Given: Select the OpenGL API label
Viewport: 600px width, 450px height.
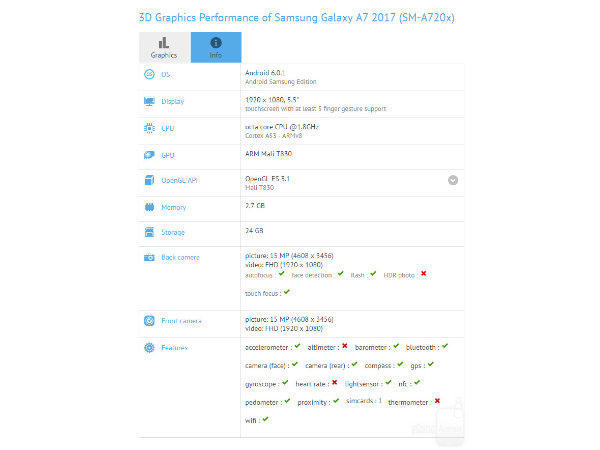Looking at the screenshot, I should click(x=179, y=180).
